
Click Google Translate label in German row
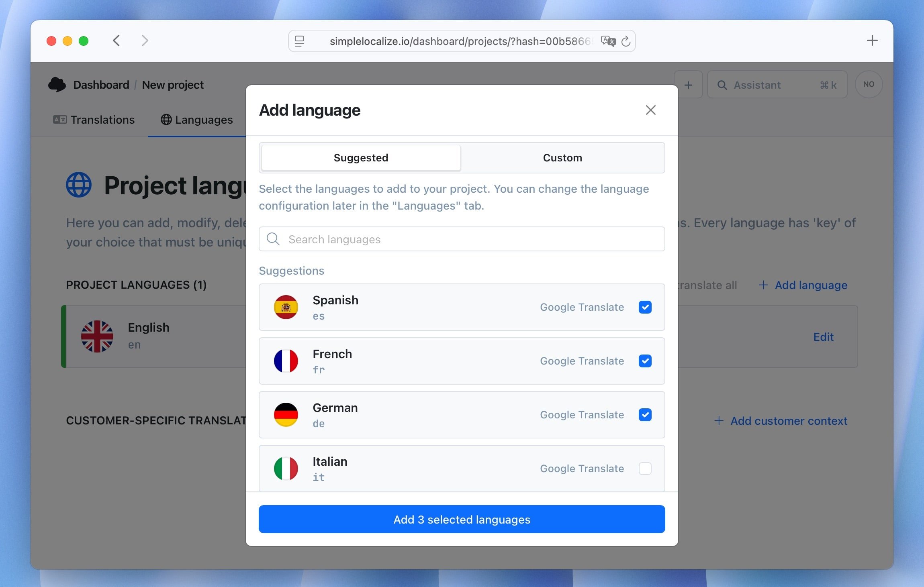582,415
